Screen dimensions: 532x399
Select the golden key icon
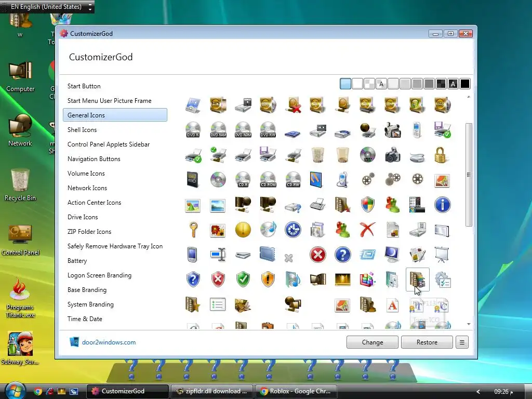tap(193, 230)
